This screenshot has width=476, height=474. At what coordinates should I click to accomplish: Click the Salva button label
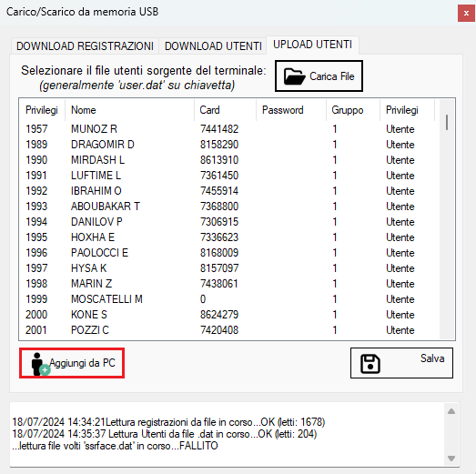432,358
